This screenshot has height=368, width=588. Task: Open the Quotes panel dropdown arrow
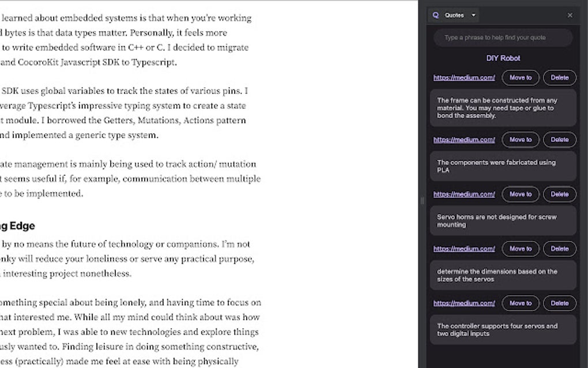[474, 16]
